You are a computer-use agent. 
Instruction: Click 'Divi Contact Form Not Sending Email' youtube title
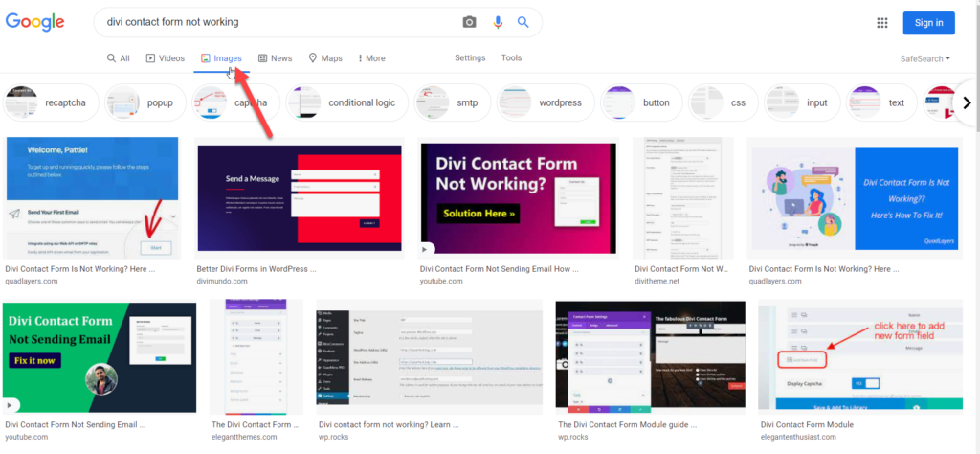(75, 424)
